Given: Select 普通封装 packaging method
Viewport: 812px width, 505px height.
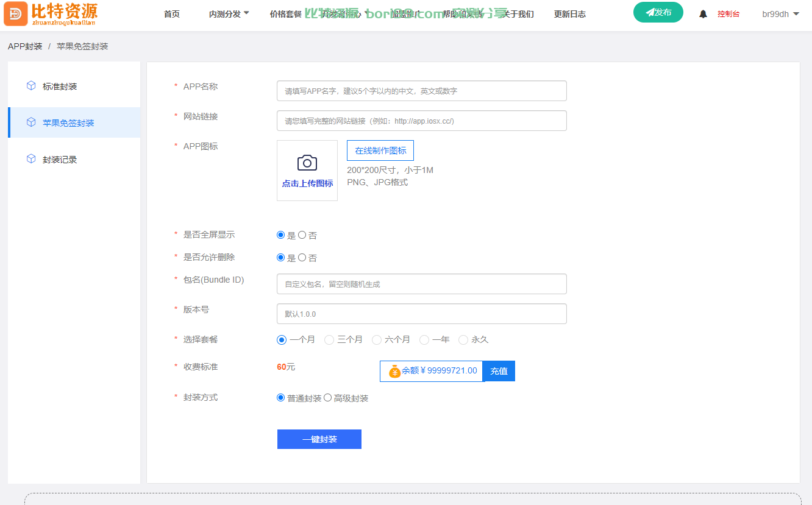Looking at the screenshot, I should click(281, 397).
